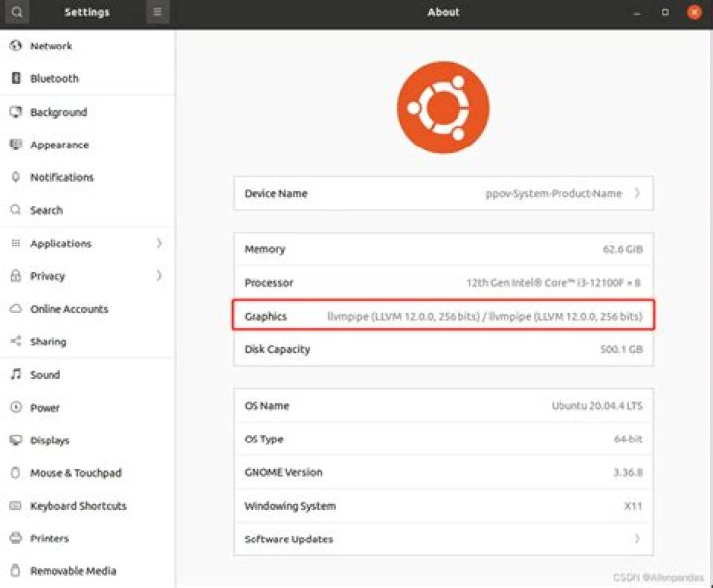Select Appearance in the sidebar

87,145
